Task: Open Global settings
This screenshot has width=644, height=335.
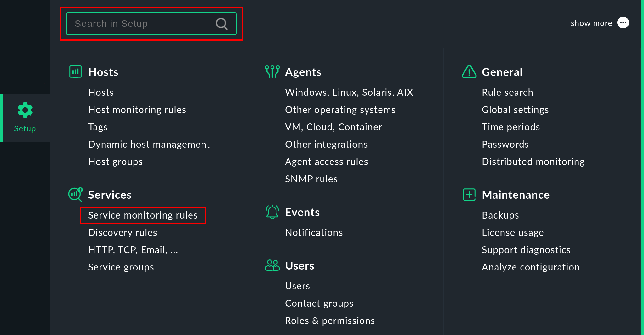Action: 515,110
